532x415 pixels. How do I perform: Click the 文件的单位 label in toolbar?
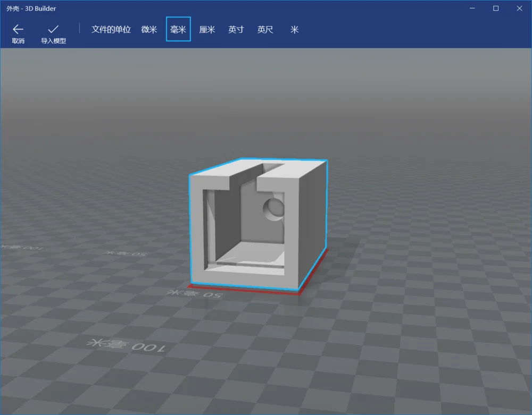[x=111, y=29]
